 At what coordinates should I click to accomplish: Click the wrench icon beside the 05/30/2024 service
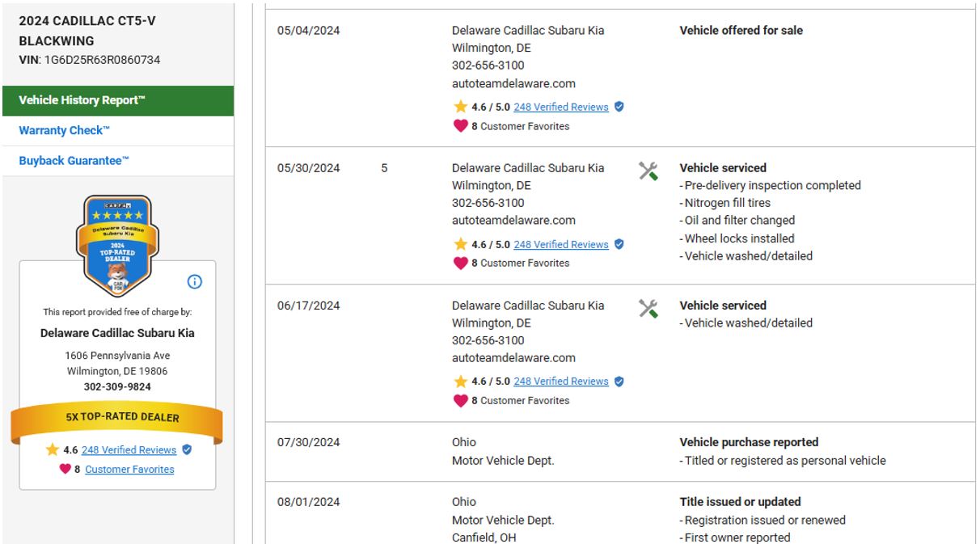point(648,171)
